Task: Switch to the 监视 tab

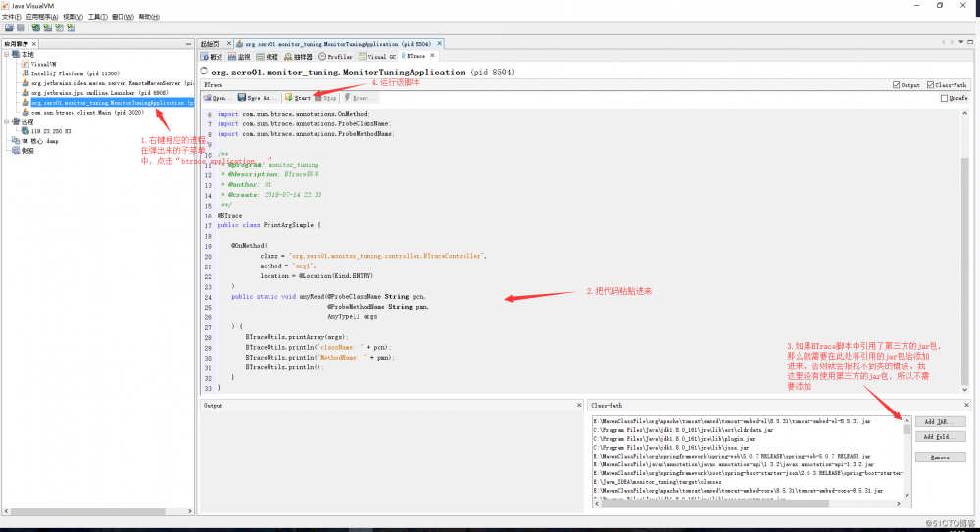Action: click(239, 56)
